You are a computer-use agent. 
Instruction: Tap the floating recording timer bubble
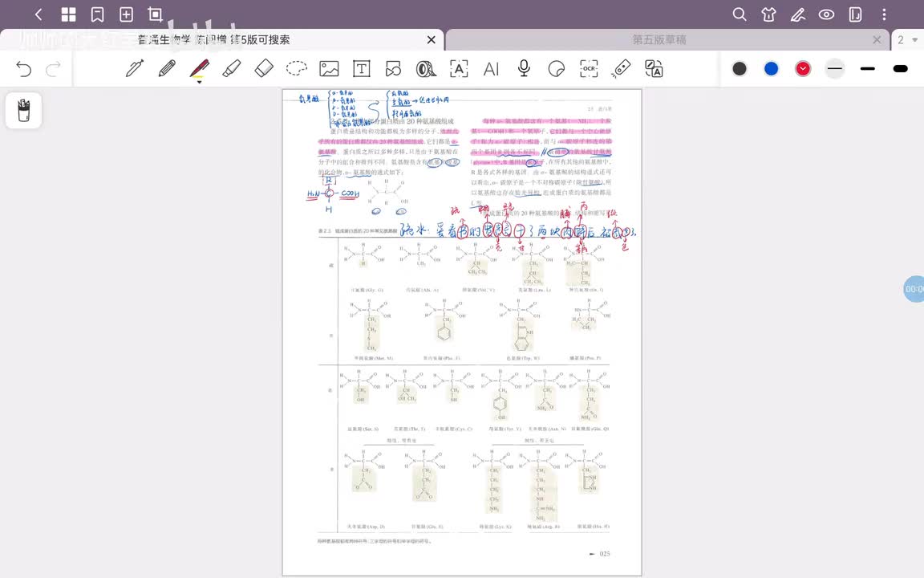point(914,289)
